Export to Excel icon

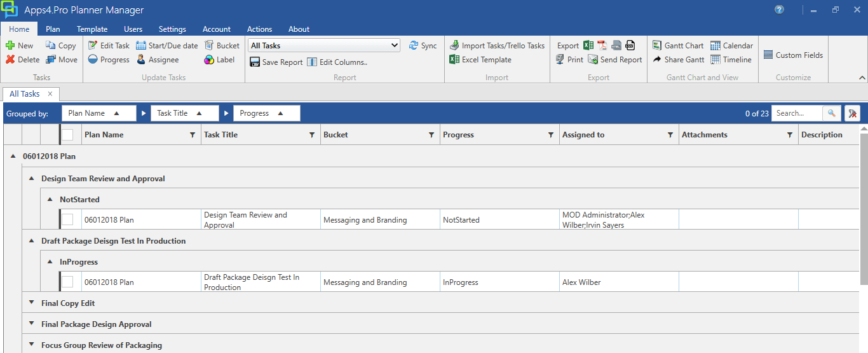[588, 45]
